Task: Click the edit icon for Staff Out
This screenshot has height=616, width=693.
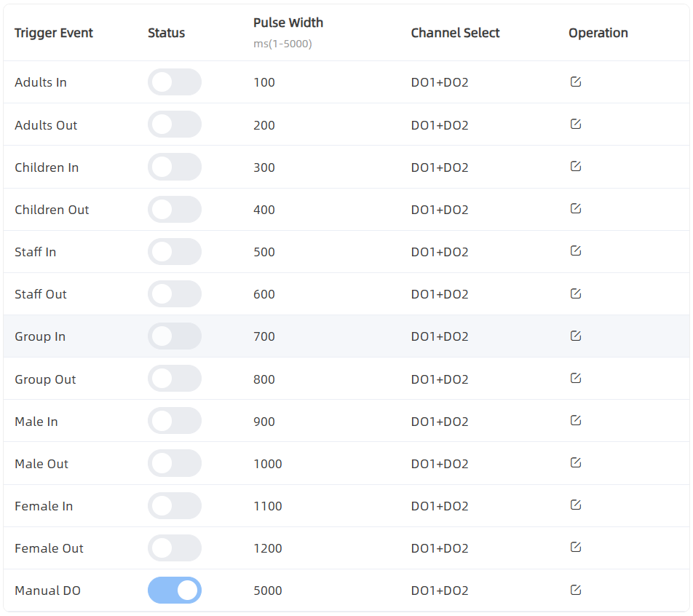Action: [575, 293]
